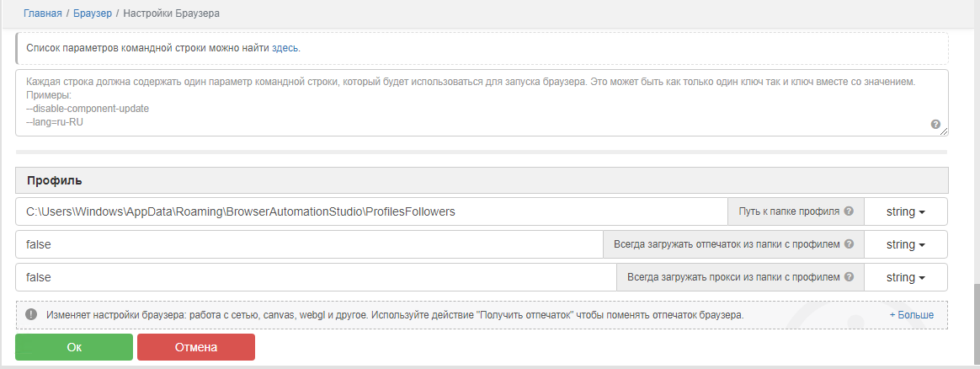
Task: Click the help icon for loading proxy from profile
Action: pos(849,277)
